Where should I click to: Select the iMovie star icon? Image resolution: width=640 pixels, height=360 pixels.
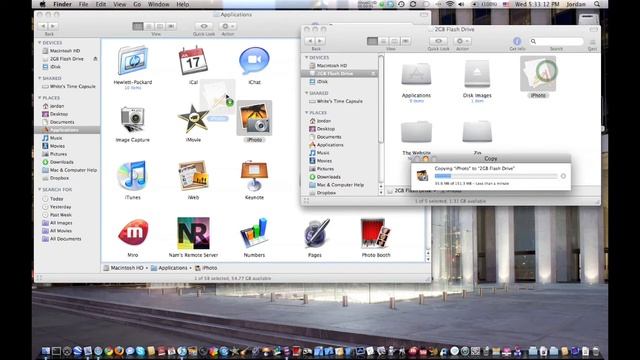193,119
